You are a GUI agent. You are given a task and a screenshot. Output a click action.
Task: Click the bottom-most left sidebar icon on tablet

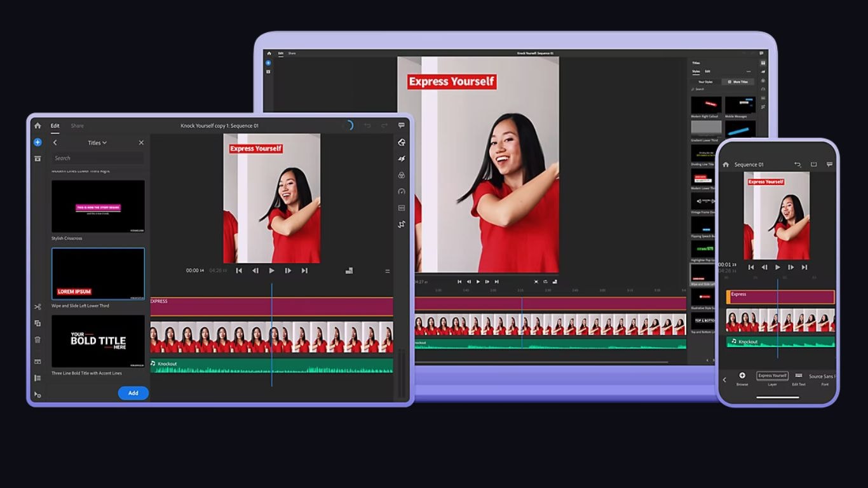[37, 395]
